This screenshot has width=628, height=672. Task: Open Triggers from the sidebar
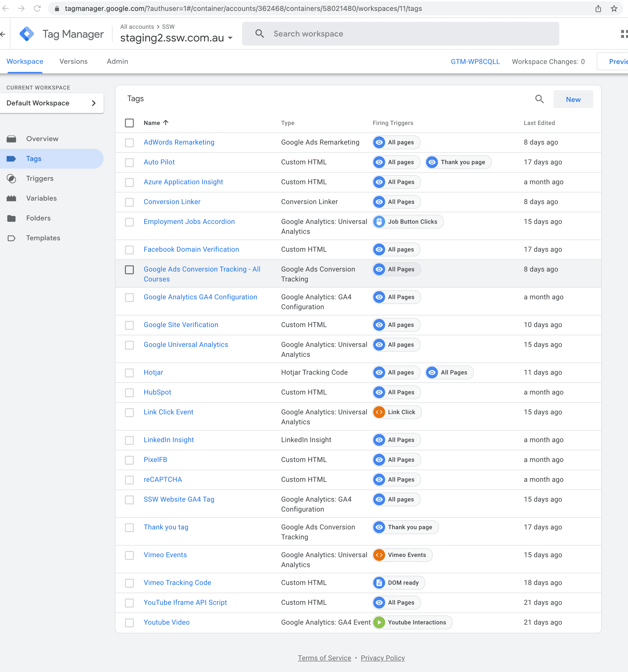[39, 179]
